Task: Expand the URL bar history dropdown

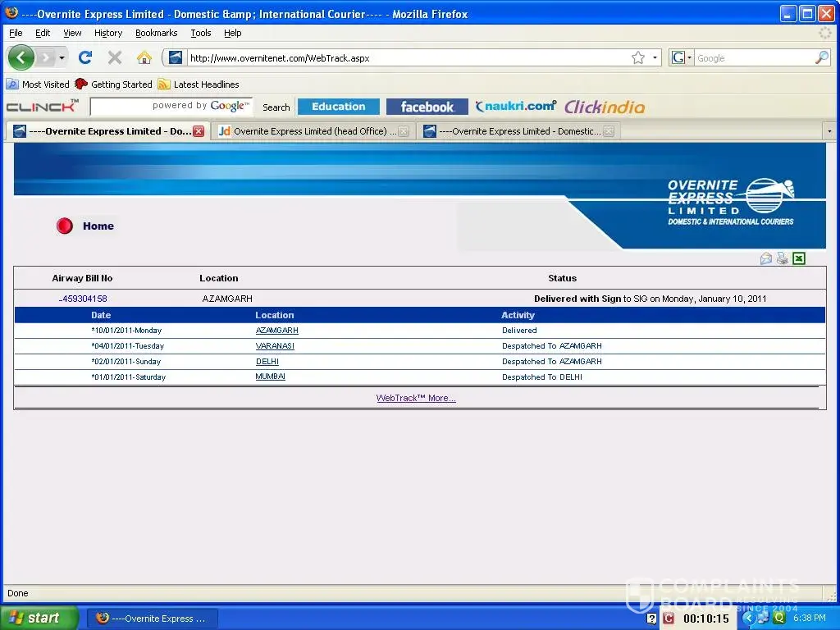Action: [x=655, y=58]
